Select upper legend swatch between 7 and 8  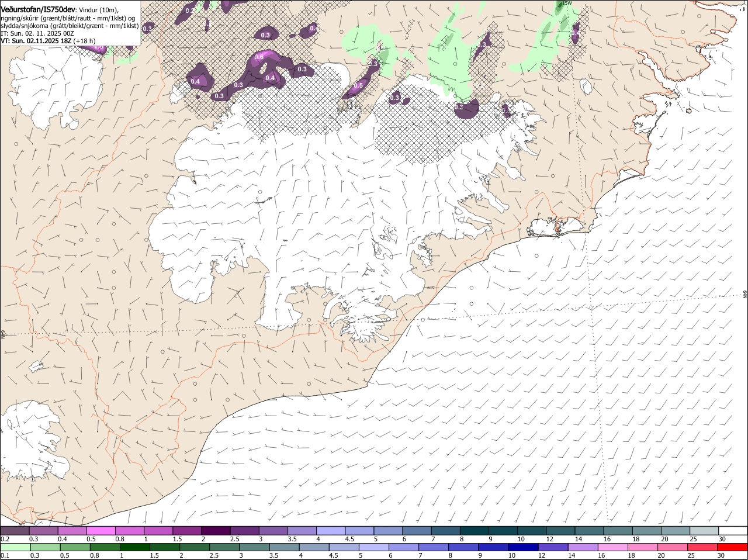(x=446, y=530)
